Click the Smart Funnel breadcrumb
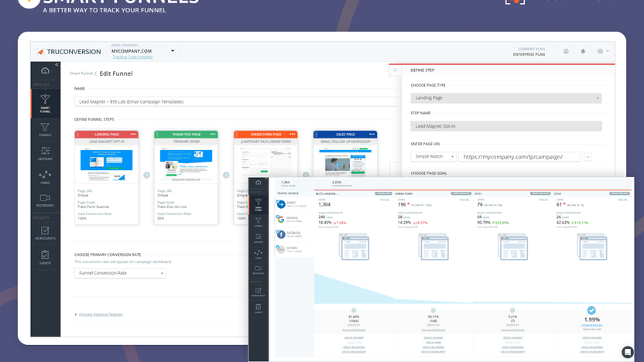 tap(81, 73)
